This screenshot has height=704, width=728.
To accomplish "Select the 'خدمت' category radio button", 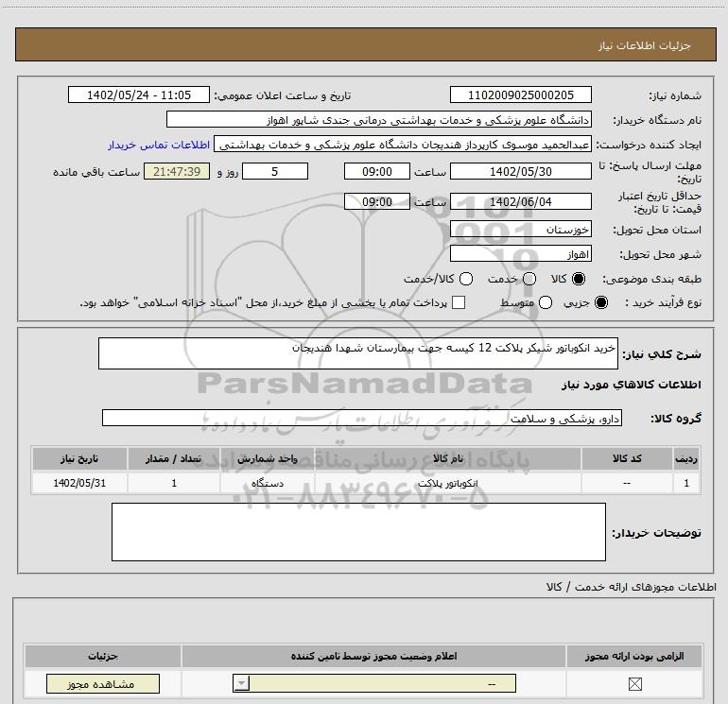I will [529, 279].
